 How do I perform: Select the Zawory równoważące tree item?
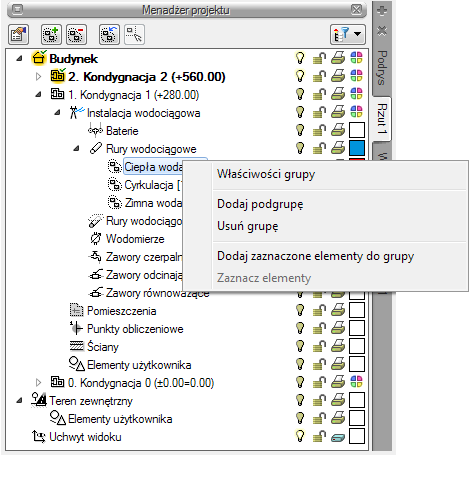158,293
